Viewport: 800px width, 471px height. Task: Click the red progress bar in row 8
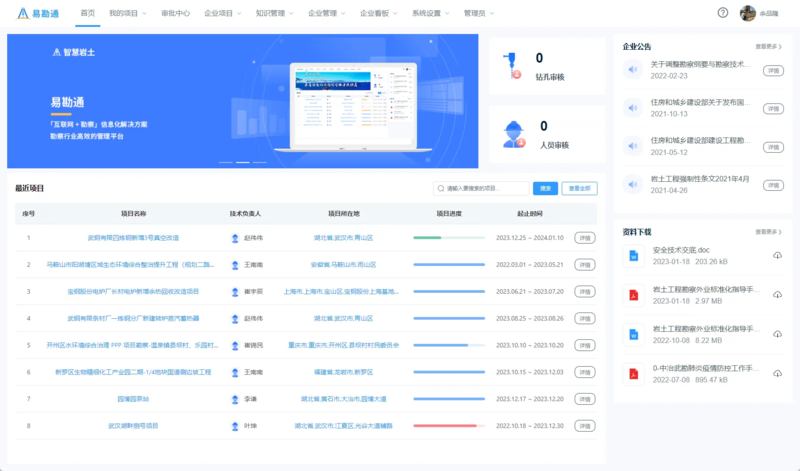(449, 426)
